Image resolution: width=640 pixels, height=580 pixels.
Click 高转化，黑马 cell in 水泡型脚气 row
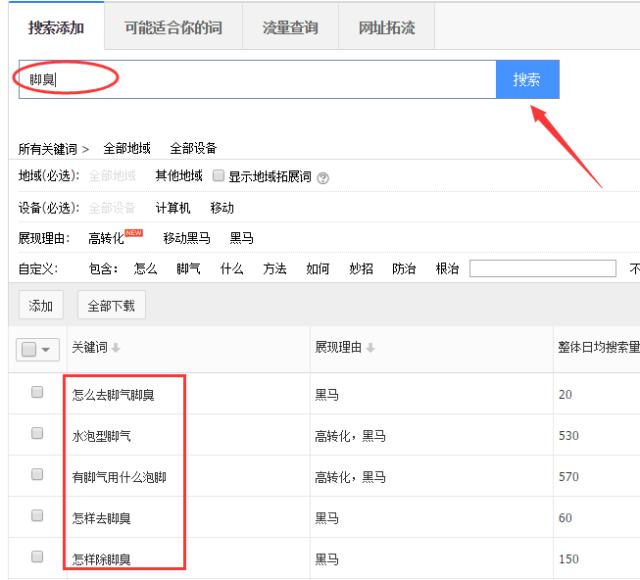point(350,436)
